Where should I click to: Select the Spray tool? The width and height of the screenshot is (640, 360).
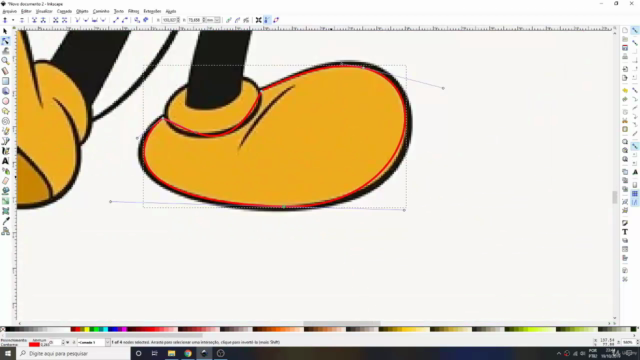[5, 171]
